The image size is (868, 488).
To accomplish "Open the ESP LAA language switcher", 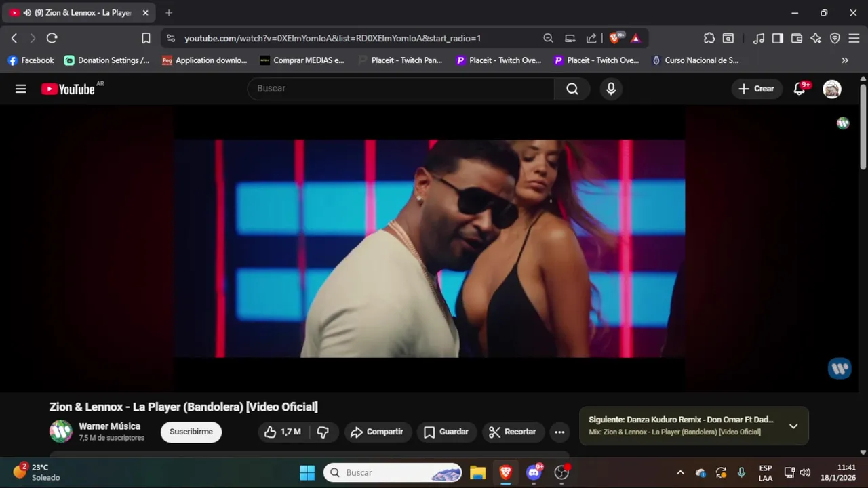I will tap(766, 472).
